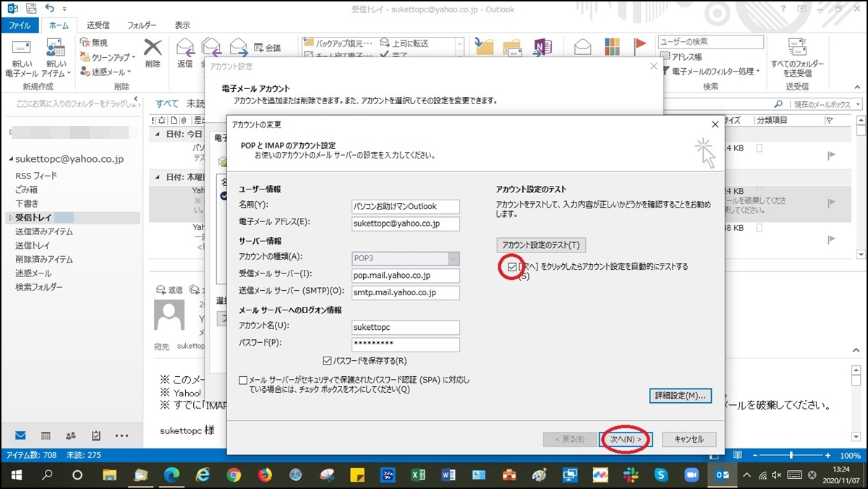The image size is (868, 489).
Task: Switch to the View (表示) tab
Action: [x=182, y=25]
